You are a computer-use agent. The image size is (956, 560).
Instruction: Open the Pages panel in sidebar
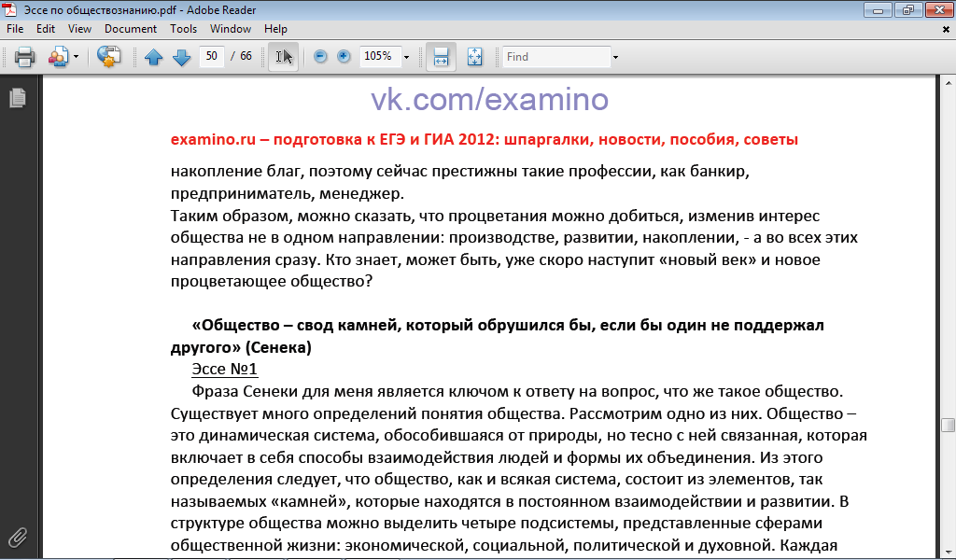17,97
